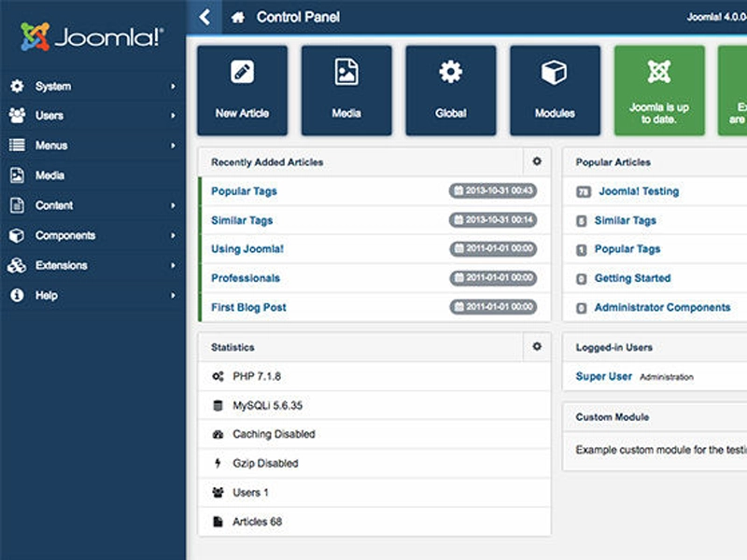Click the Joomla! 4.0.0 version label
The height and width of the screenshot is (560, 747).
(716, 17)
